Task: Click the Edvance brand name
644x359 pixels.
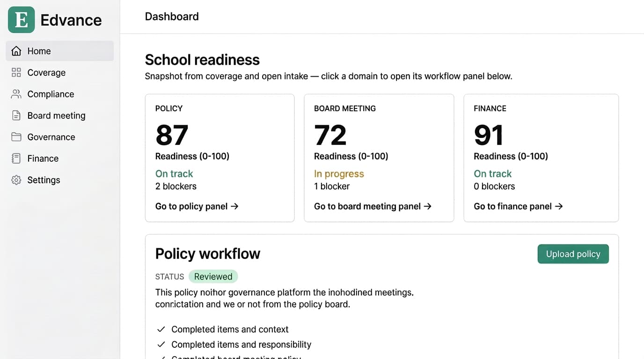Action: [x=71, y=20]
